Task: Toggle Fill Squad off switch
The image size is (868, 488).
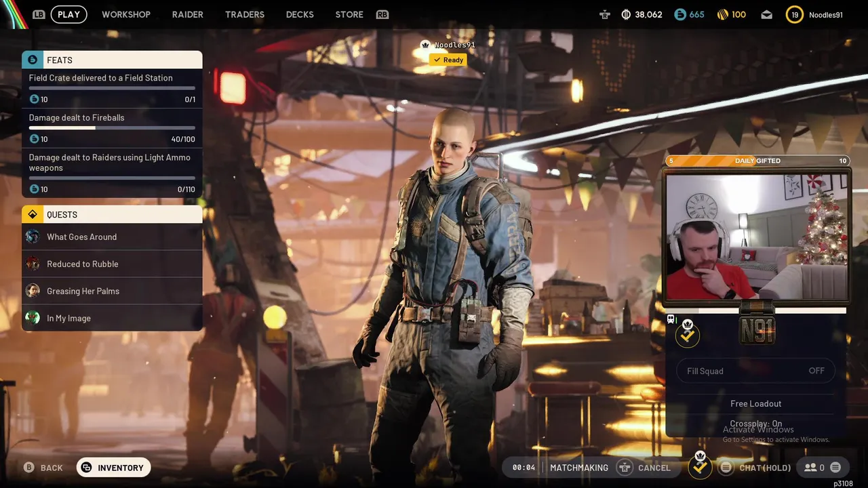Action: pyautogui.click(x=755, y=371)
